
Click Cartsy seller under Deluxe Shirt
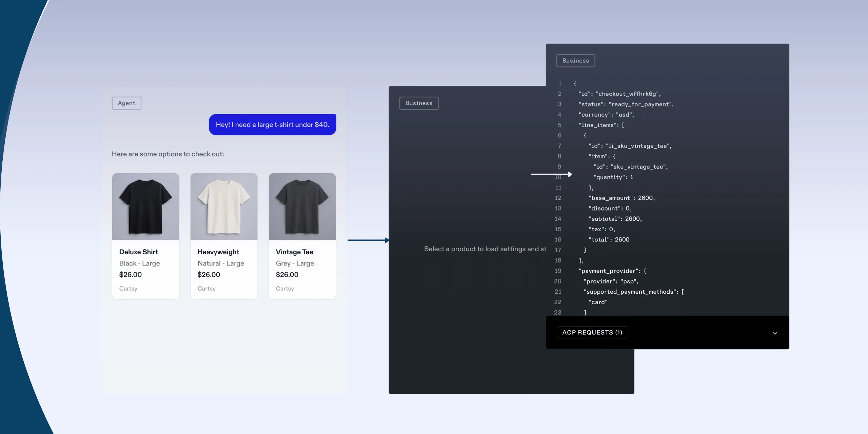click(x=128, y=289)
